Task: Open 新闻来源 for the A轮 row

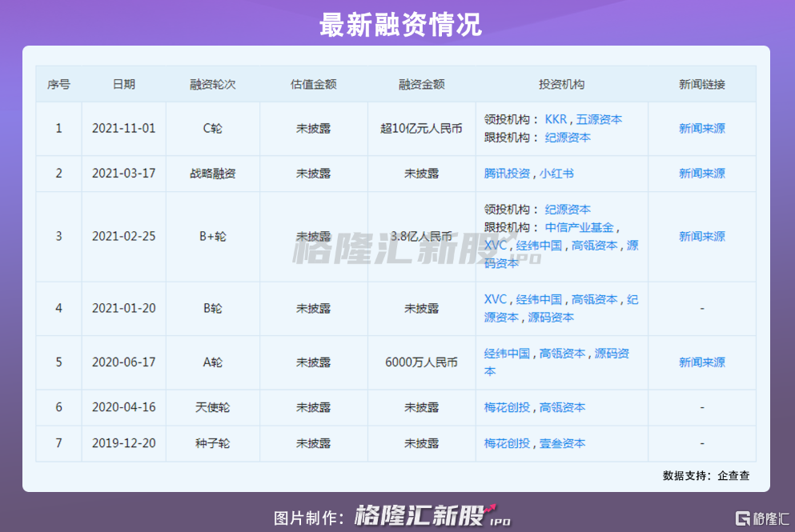Action: click(701, 362)
